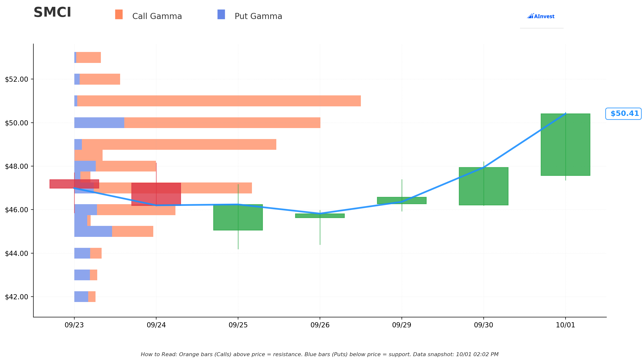Select the 09/24 date label
644x362 pixels.
tap(156, 325)
